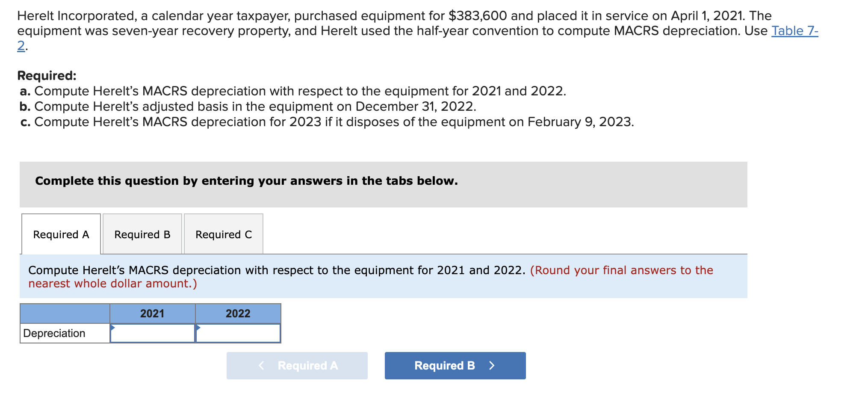
Task: Select the 2021 column header
Action: pyautogui.click(x=153, y=314)
